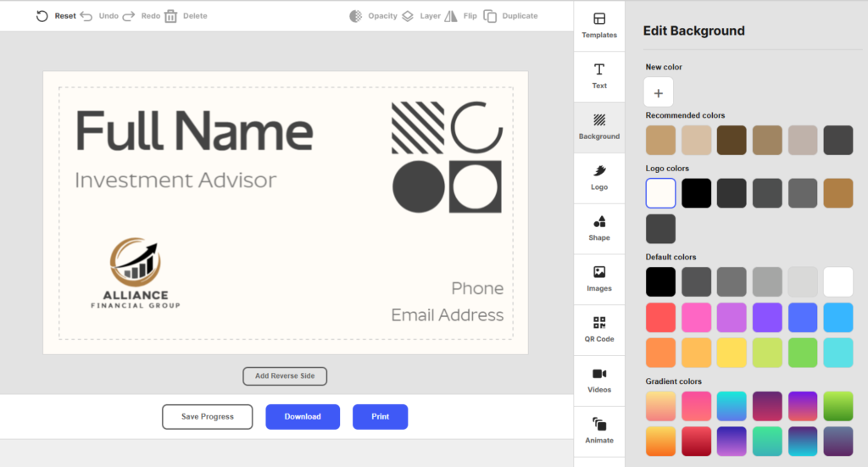Click the Reset icon in the toolbar
The width and height of the screenshot is (868, 467).
click(42, 16)
